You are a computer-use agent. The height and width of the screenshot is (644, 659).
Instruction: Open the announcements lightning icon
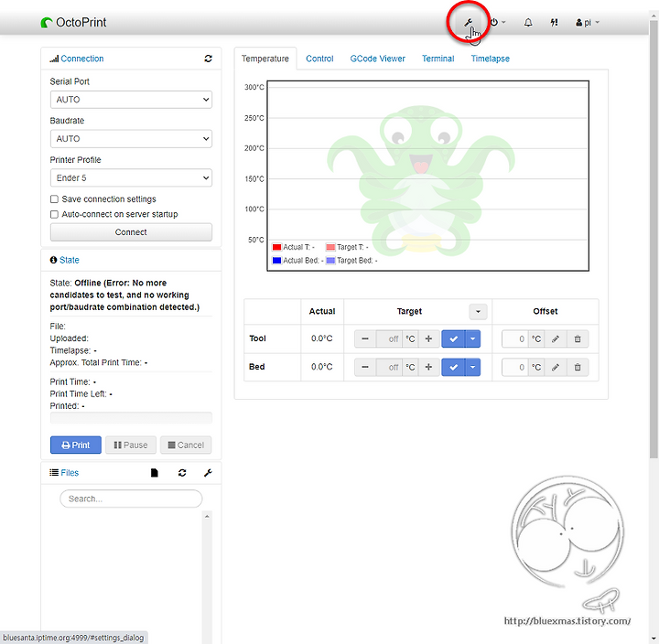point(554,23)
